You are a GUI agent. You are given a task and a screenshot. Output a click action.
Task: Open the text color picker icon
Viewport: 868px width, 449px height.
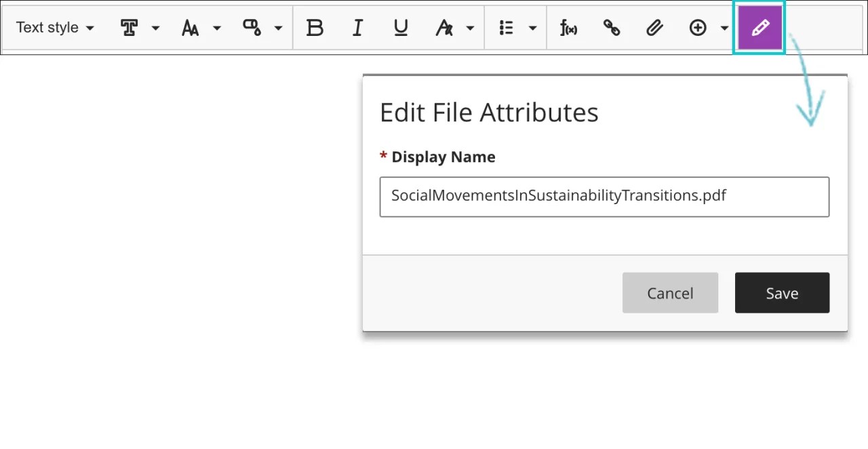point(252,28)
